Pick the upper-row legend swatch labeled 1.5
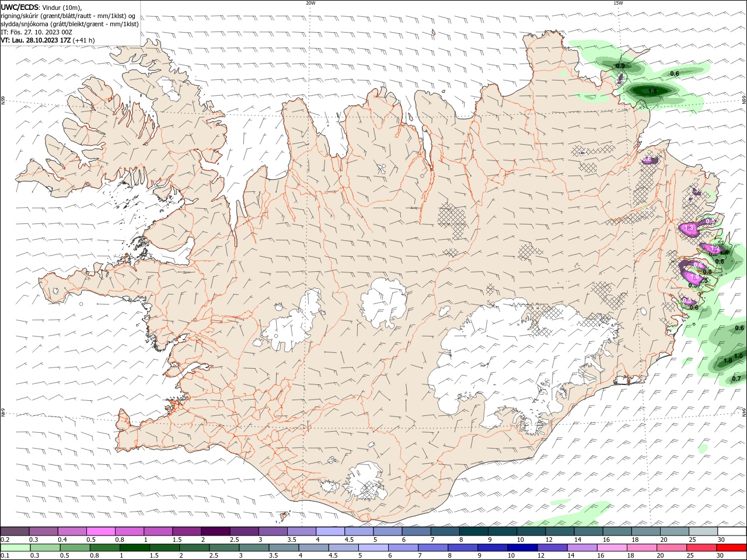The width and height of the screenshot is (747, 560). [x=186, y=531]
